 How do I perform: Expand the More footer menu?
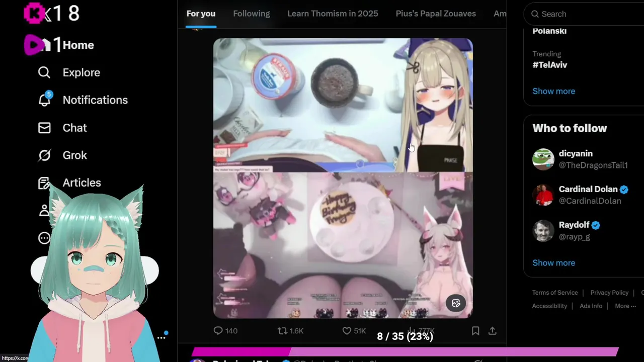625,306
